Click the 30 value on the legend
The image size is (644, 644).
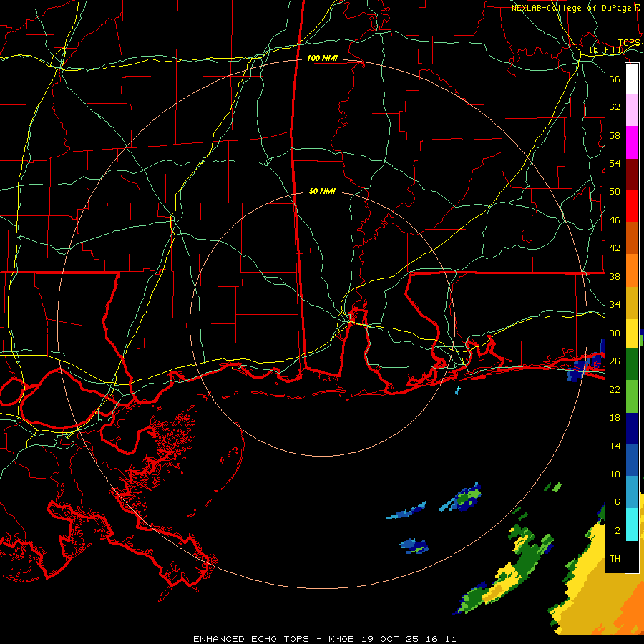(615, 333)
